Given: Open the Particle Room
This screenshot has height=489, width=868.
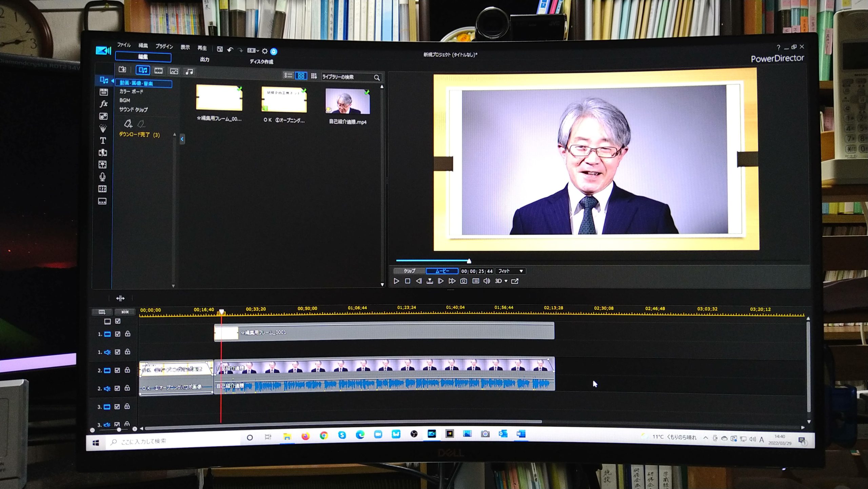Looking at the screenshot, I should pyautogui.click(x=103, y=128).
